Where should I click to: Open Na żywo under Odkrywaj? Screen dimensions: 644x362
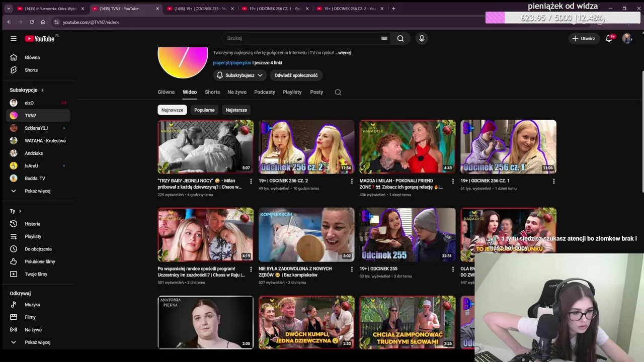pyautogui.click(x=38, y=330)
